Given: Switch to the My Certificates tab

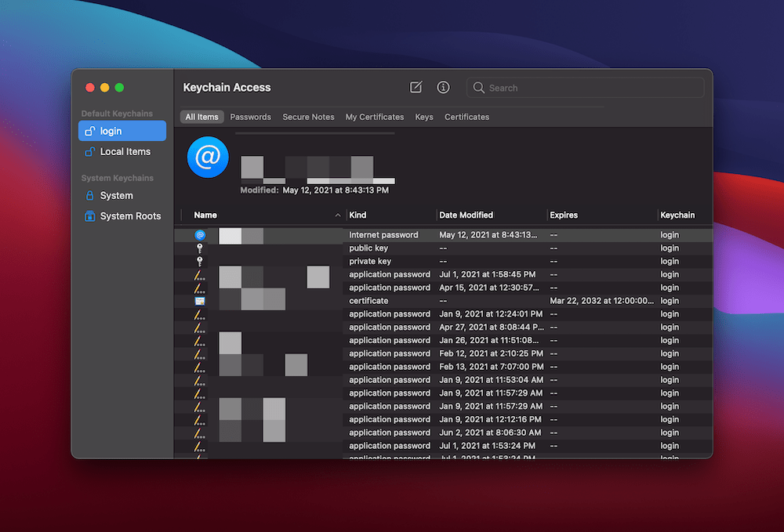Looking at the screenshot, I should (x=374, y=116).
